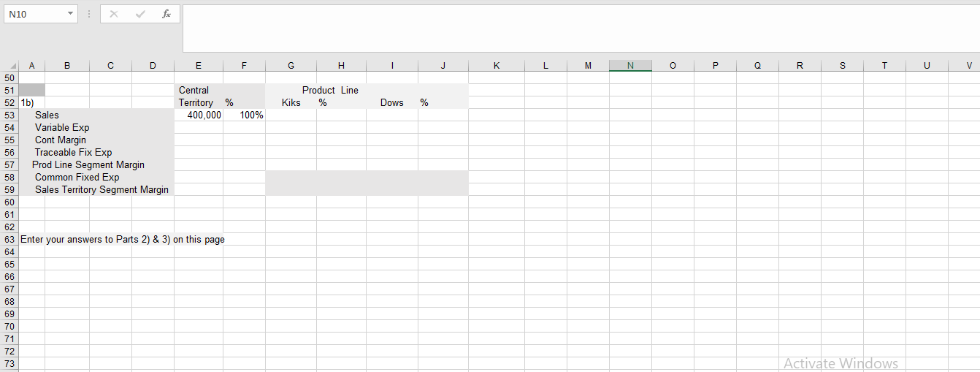Select column Q header
The width and height of the screenshot is (980, 372).
pos(757,66)
